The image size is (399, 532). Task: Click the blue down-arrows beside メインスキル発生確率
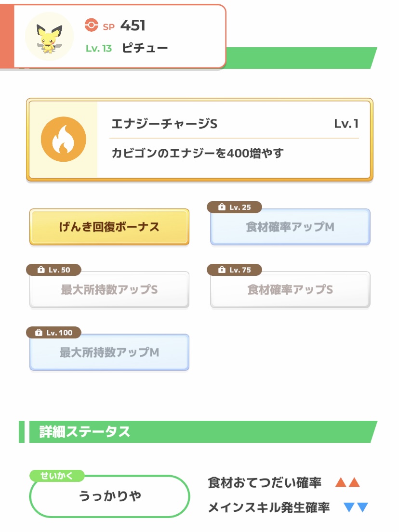click(356, 507)
